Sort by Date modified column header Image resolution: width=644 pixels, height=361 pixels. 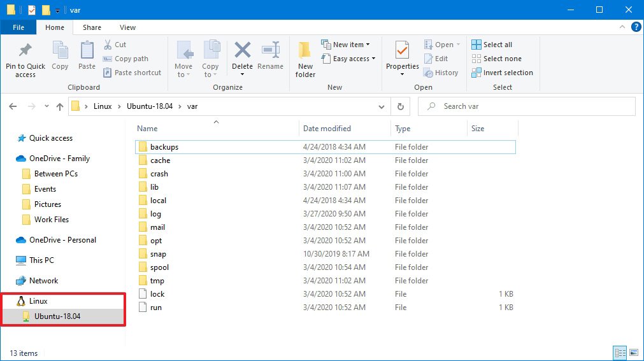[327, 129]
